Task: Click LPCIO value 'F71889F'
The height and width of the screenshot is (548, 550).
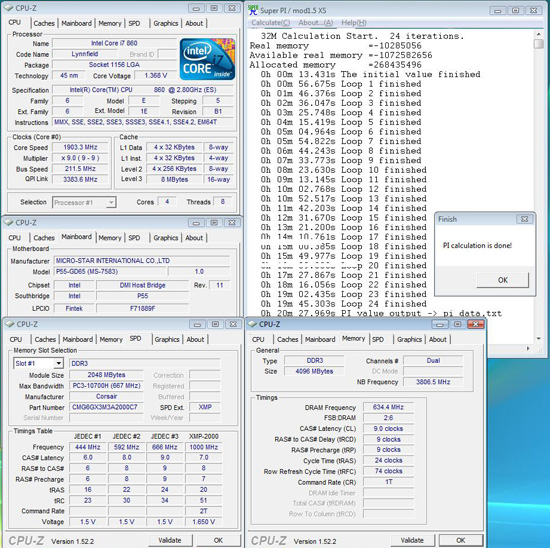Action: [x=142, y=308]
